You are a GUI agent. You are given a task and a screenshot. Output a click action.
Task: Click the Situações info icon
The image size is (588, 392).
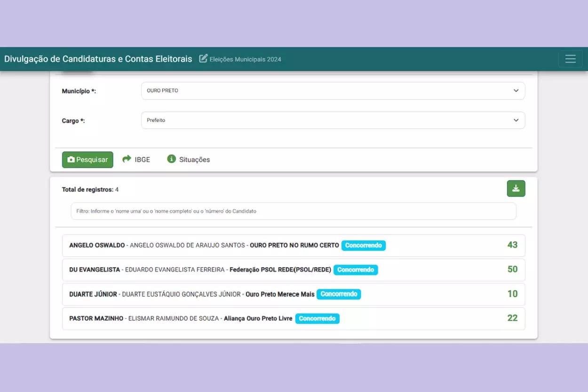171,159
